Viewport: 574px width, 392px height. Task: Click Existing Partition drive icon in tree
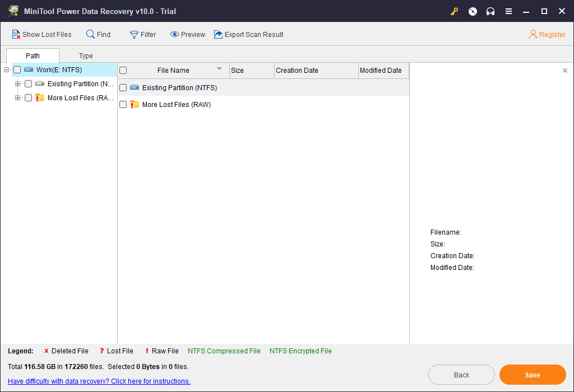pyautogui.click(x=40, y=84)
